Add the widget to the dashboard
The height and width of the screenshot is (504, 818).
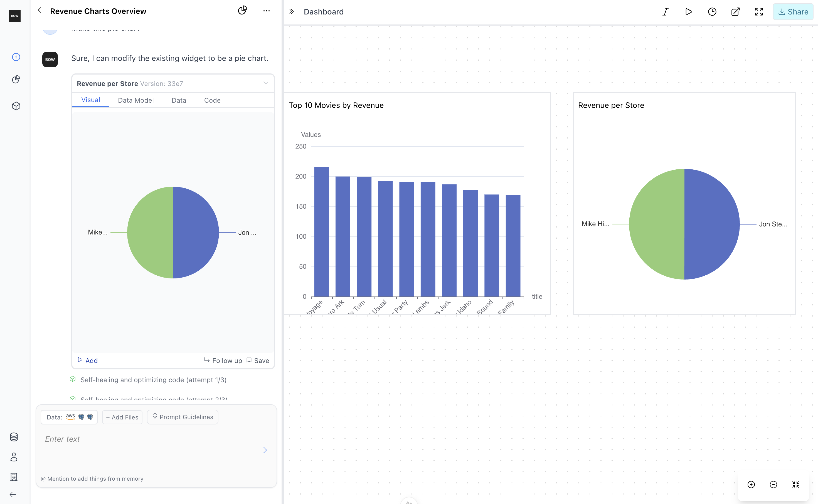[x=88, y=360]
